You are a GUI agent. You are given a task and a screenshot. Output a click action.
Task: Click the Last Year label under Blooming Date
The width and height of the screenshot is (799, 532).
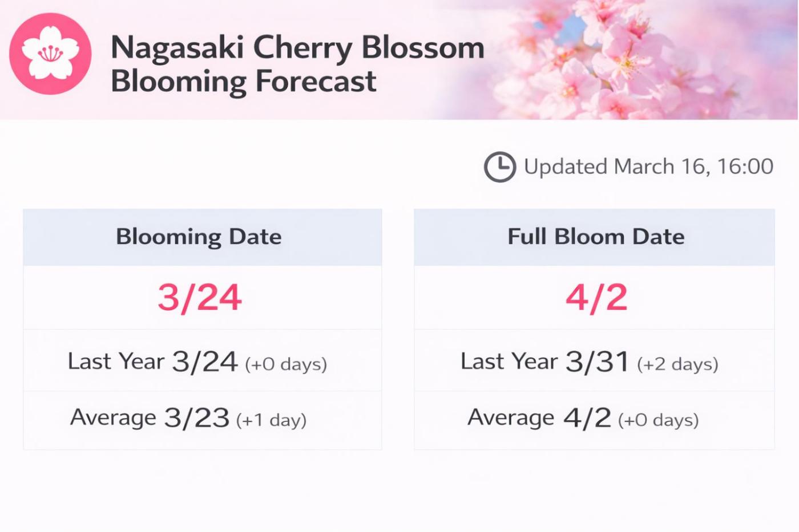pyautogui.click(x=116, y=362)
